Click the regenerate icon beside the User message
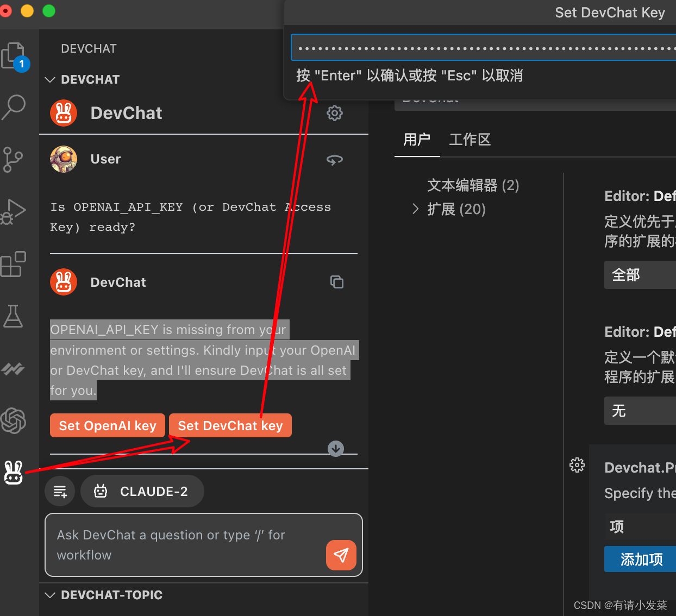676x616 pixels. tap(335, 160)
